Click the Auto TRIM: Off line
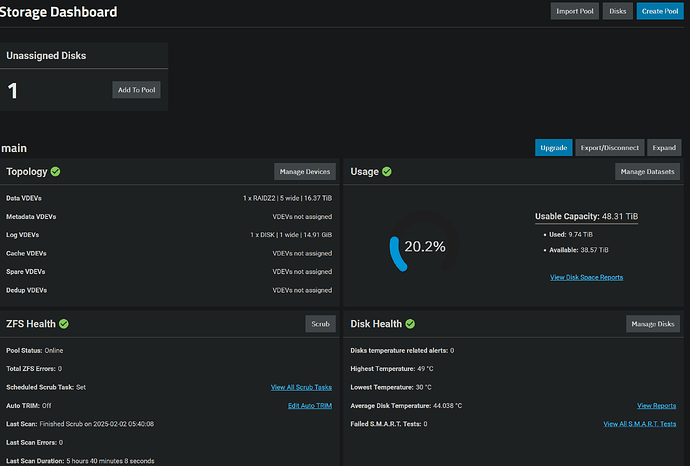 click(x=29, y=406)
